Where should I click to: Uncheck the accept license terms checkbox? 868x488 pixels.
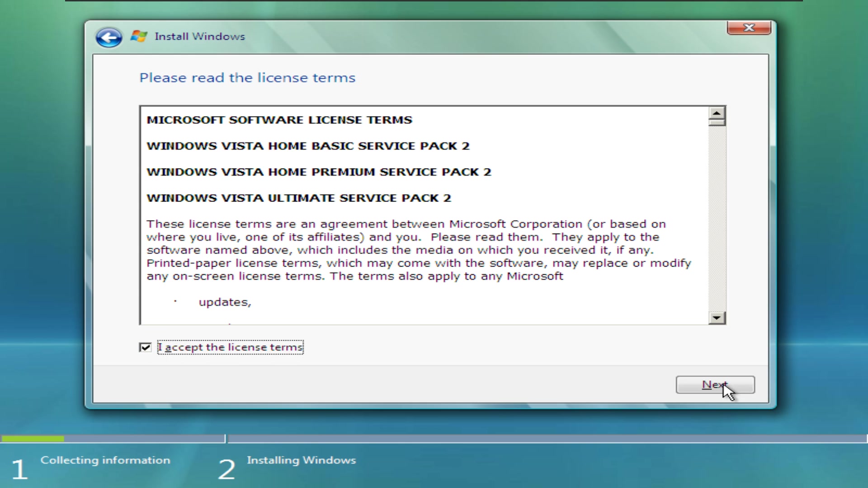point(145,347)
